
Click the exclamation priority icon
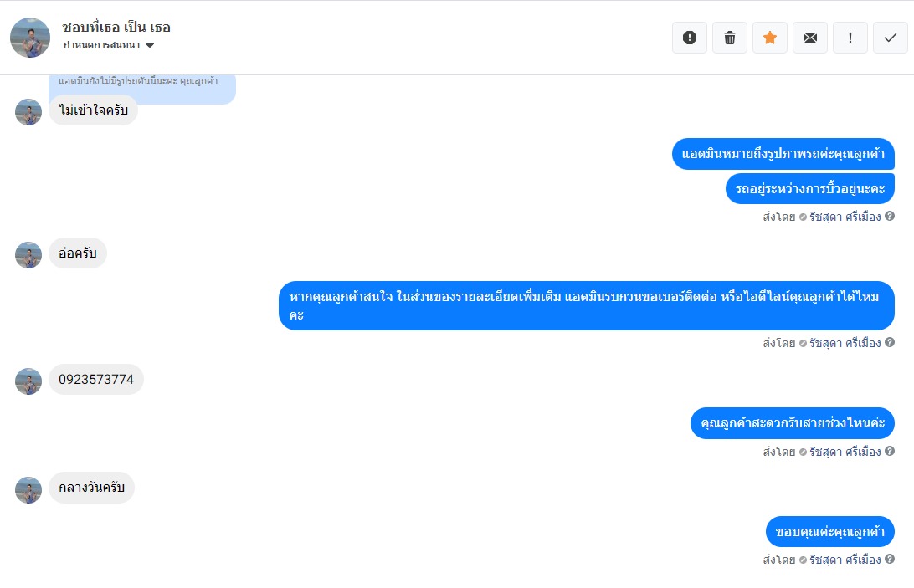(850, 38)
